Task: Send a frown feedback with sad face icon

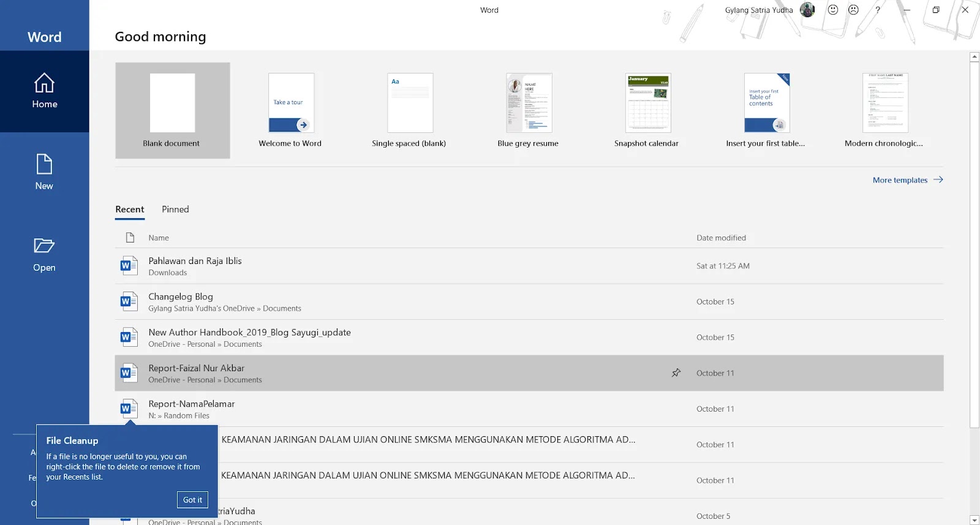Action: tap(853, 10)
